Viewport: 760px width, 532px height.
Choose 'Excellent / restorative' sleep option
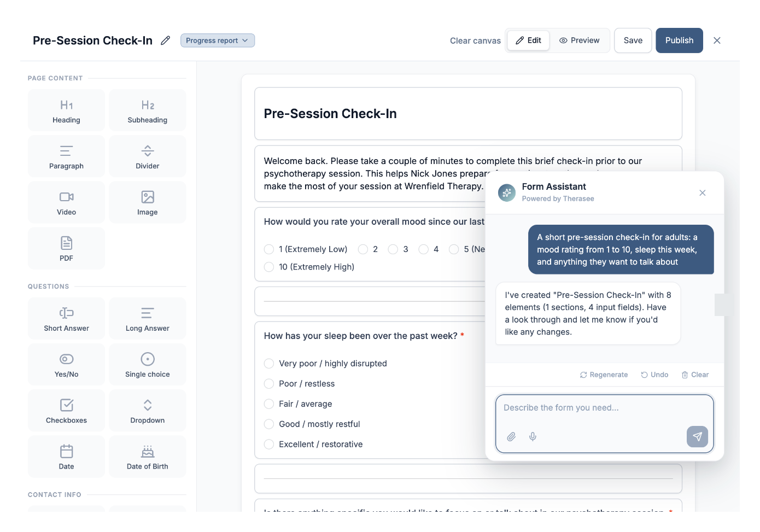click(x=269, y=445)
